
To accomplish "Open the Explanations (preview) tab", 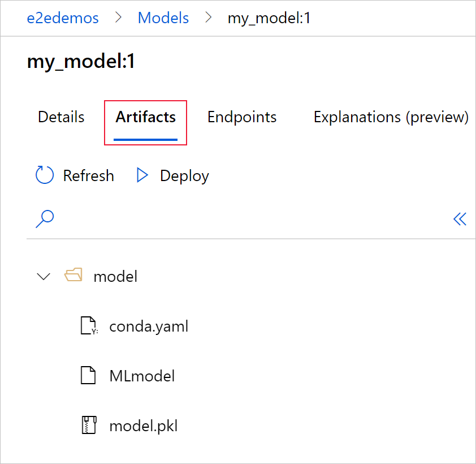I will (391, 117).
